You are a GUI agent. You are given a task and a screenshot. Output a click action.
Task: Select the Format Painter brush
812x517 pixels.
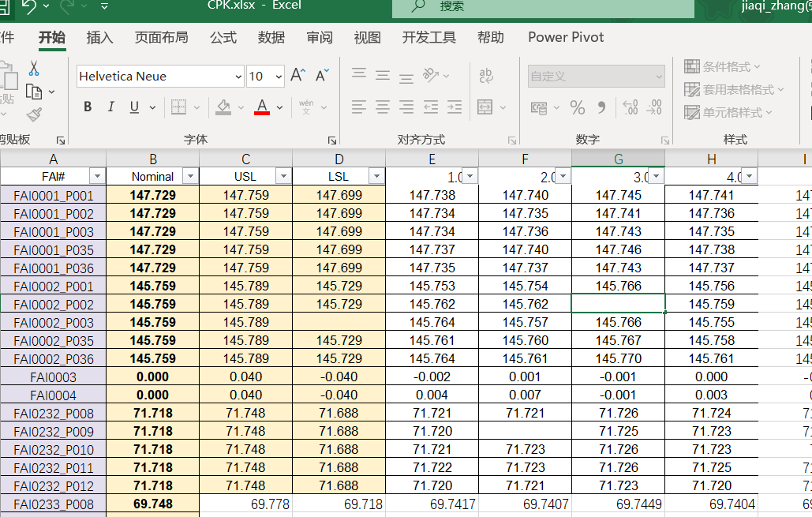[x=34, y=114]
